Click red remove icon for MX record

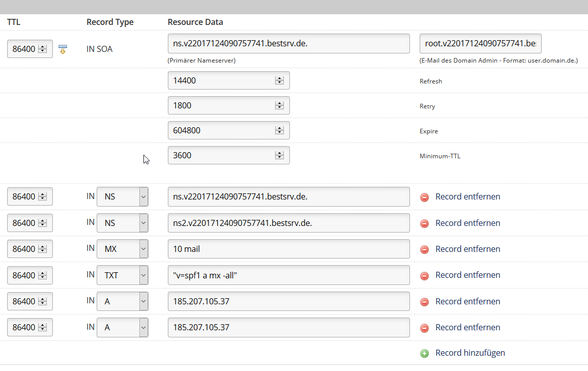pos(424,249)
